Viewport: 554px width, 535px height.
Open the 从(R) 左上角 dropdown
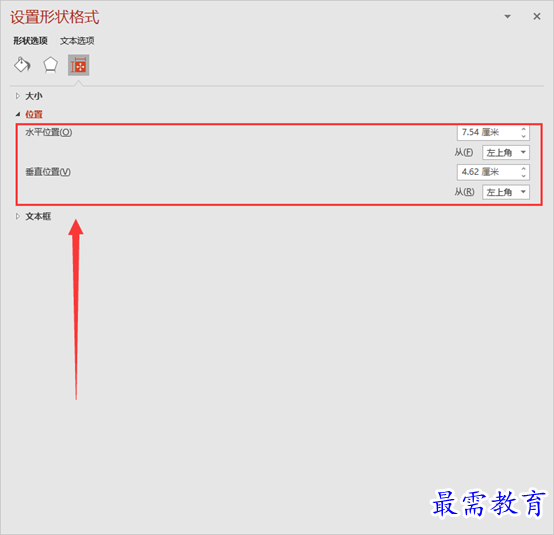click(x=506, y=192)
